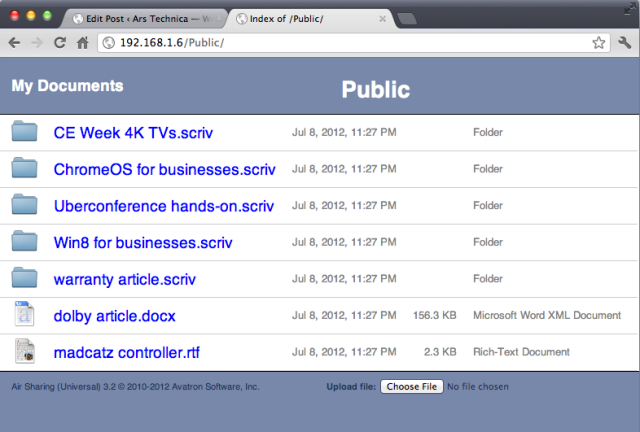Click the Choose File upload button
This screenshot has height=432, width=640.
412,387
